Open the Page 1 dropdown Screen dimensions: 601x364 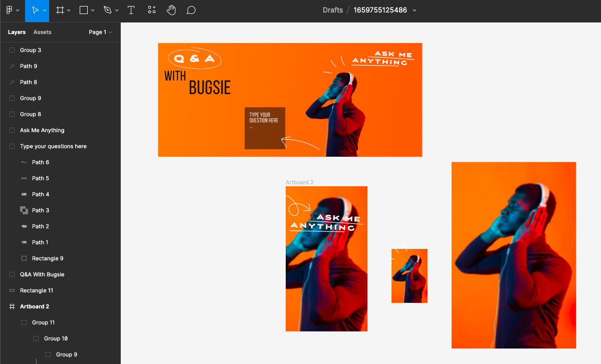pos(100,32)
